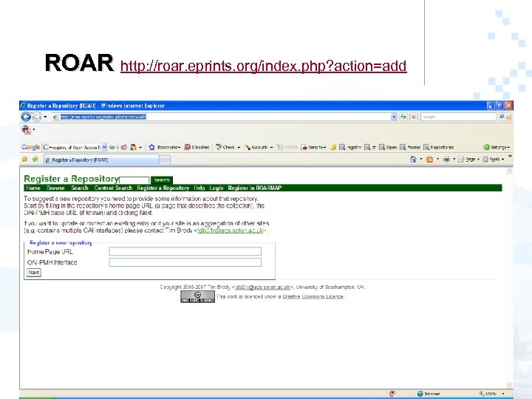Click inside the address bar URL
Image resolution: width=532 pixels, height=399 pixels.
coord(103,117)
